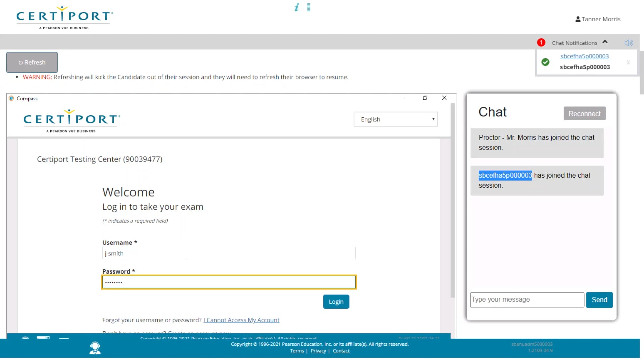Click Reconnect in the Chat panel

coord(584,113)
